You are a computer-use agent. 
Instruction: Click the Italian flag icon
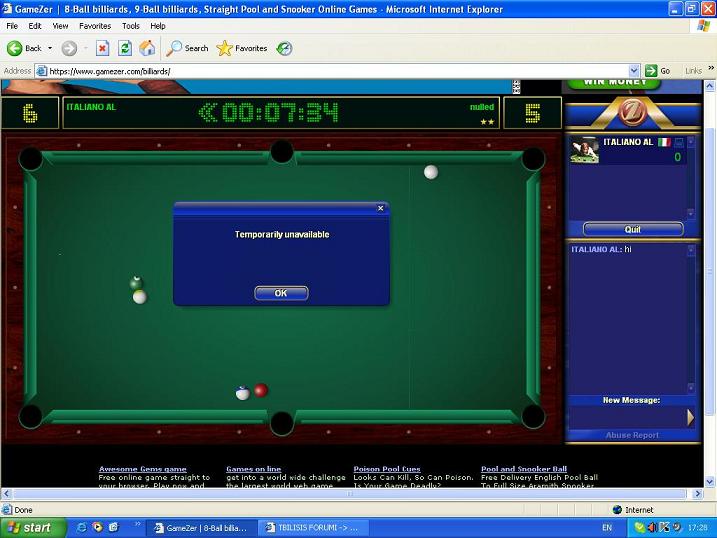(x=664, y=142)
